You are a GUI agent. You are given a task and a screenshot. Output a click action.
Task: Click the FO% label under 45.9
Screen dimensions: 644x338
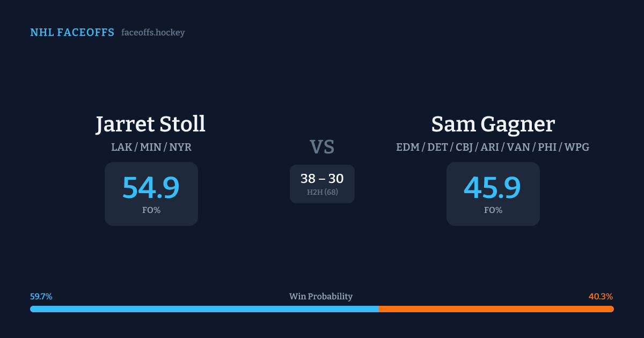click(x=493, y=210)
